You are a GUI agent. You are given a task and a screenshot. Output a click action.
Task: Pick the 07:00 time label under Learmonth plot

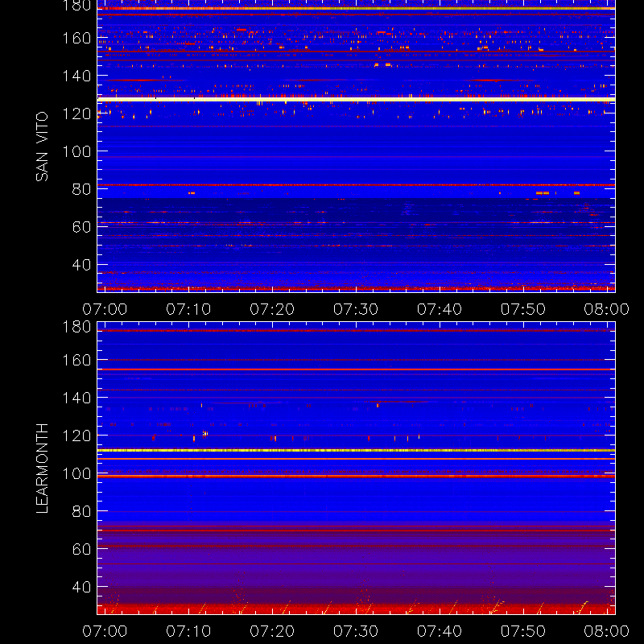(105, 631)
